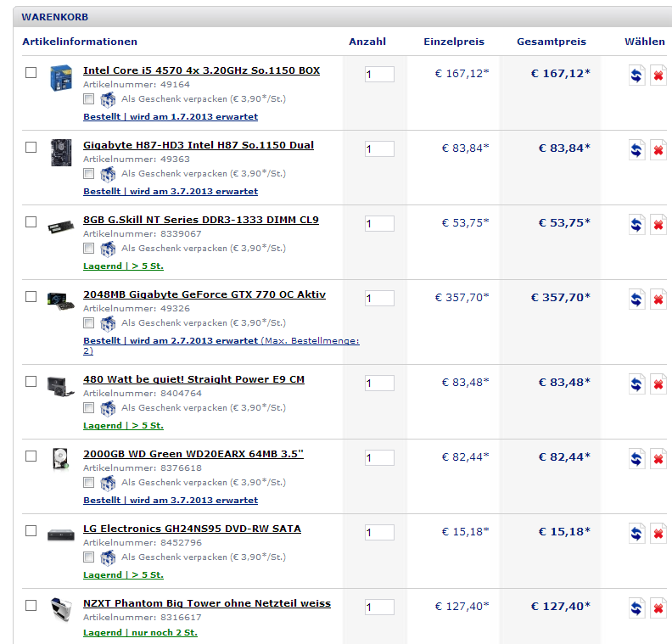This screenshot has width=672, height=644.
Task: Click GTX 770 graphics card thumbnail
Action: pos(61,301)
